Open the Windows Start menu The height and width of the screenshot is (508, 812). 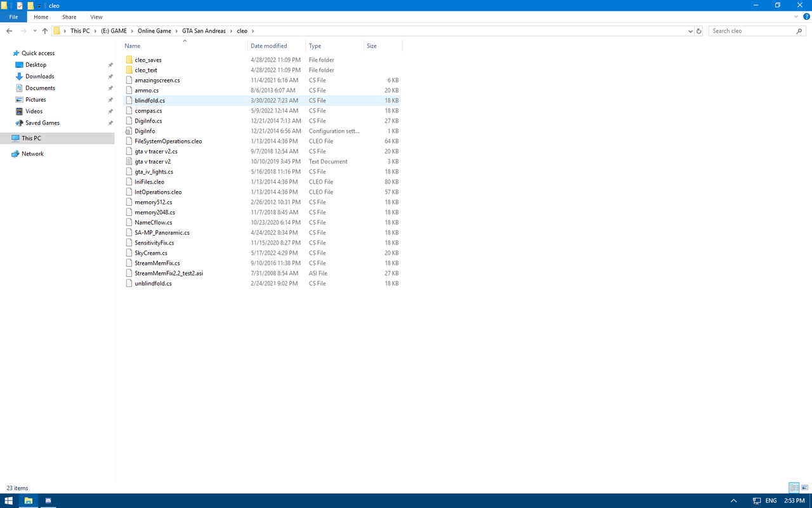tap(9, 500)
